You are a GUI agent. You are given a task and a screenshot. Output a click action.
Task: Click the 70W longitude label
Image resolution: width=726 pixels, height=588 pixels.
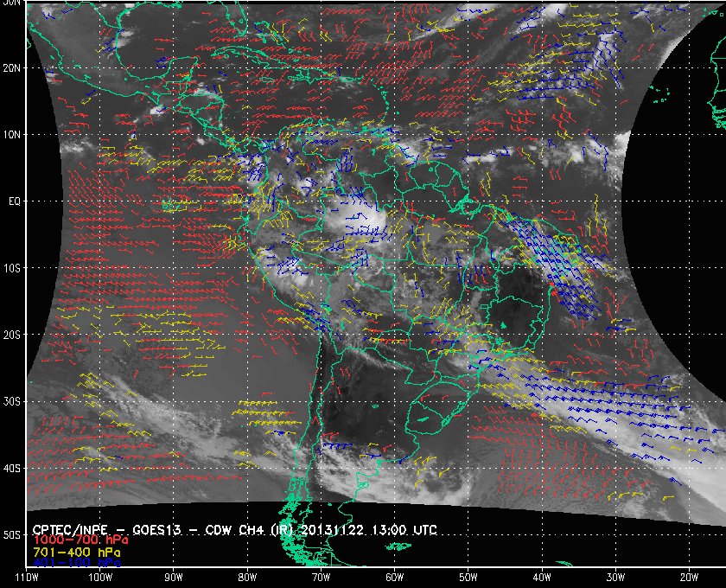(321, 578)
